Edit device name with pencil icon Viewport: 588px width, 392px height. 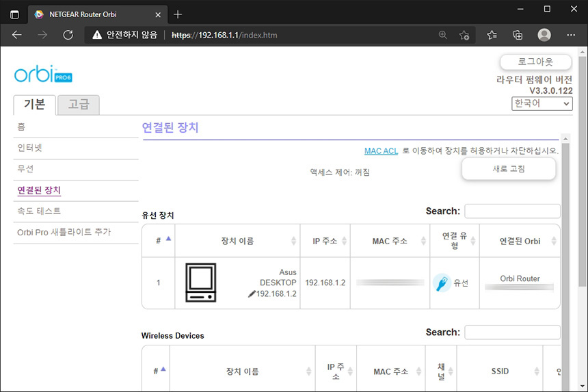coord(252,294)
